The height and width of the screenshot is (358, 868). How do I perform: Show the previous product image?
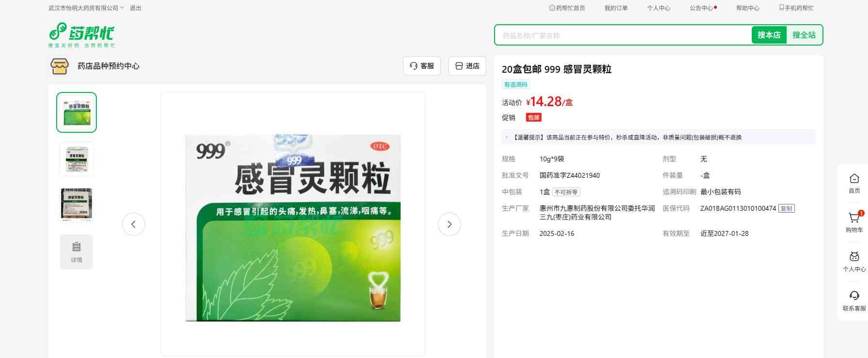[134, 224]
